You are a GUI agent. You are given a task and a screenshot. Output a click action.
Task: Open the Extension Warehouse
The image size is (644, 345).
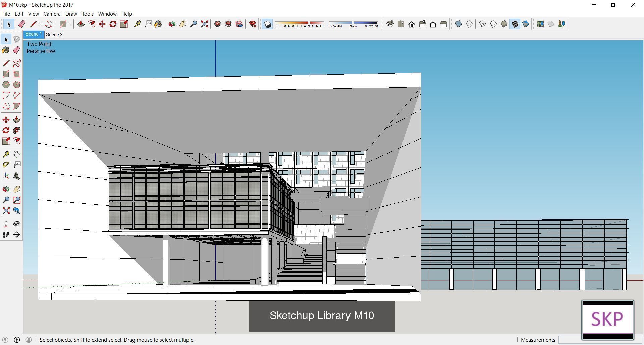(228, 24)
